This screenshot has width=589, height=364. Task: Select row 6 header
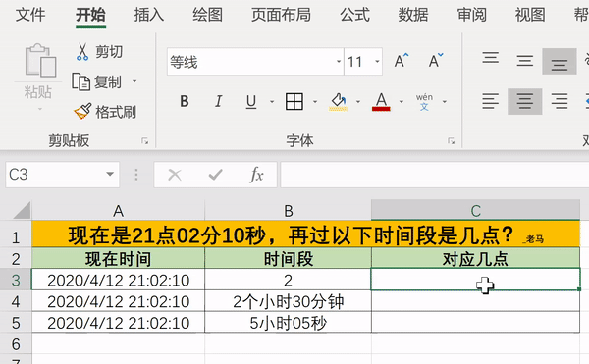tap(16, 344)
